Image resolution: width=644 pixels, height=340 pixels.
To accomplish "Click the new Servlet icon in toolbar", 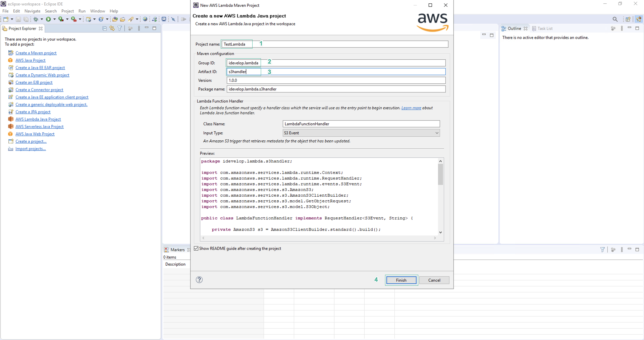I will click(x=101, y=19).
